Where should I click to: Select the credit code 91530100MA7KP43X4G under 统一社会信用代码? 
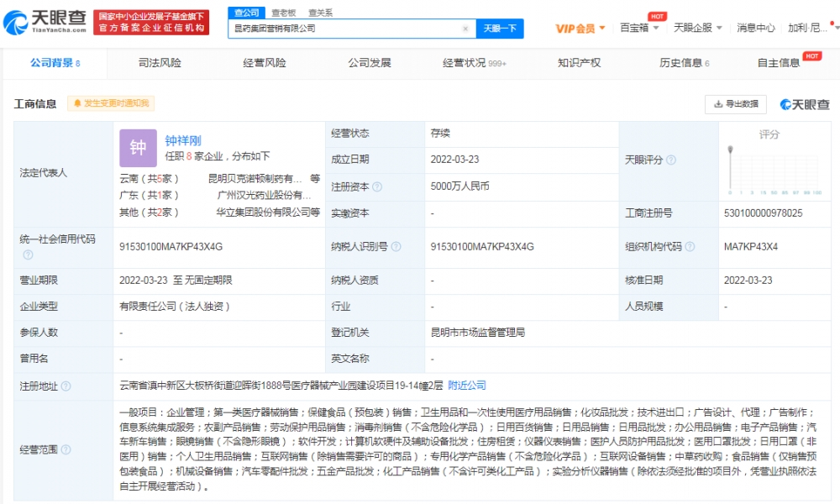point(171,247)
